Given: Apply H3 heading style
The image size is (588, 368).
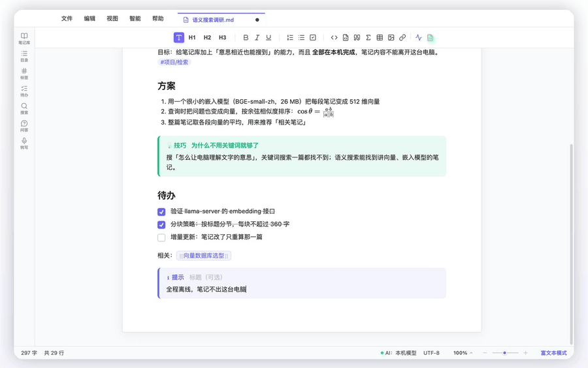Looking at the screenshot, I should pyautogui.click(x=222, y=37).
